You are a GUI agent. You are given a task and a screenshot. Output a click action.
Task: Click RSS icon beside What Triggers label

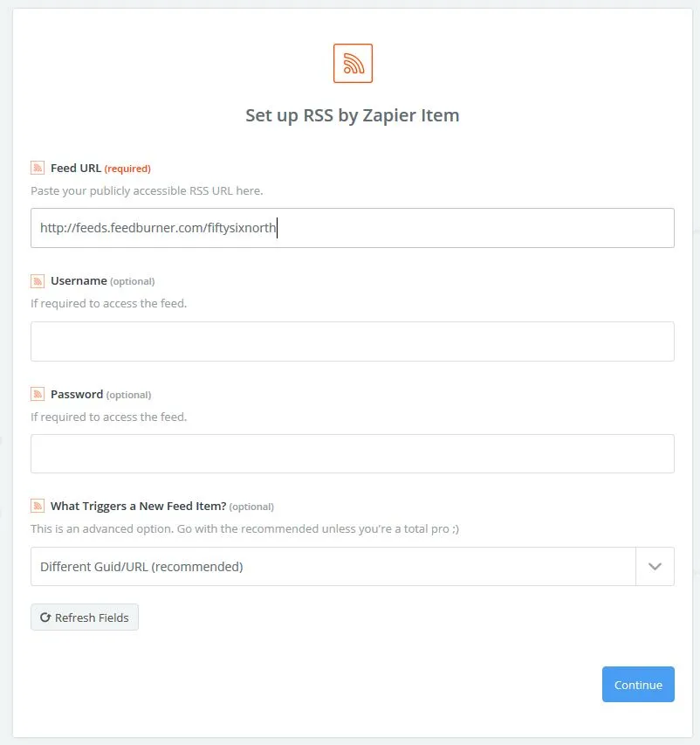38,506
